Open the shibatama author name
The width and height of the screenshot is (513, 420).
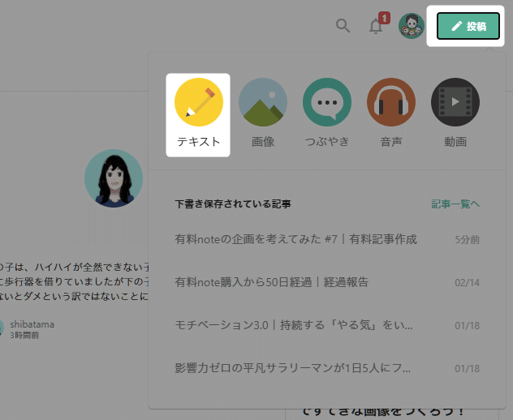(32, 324)
